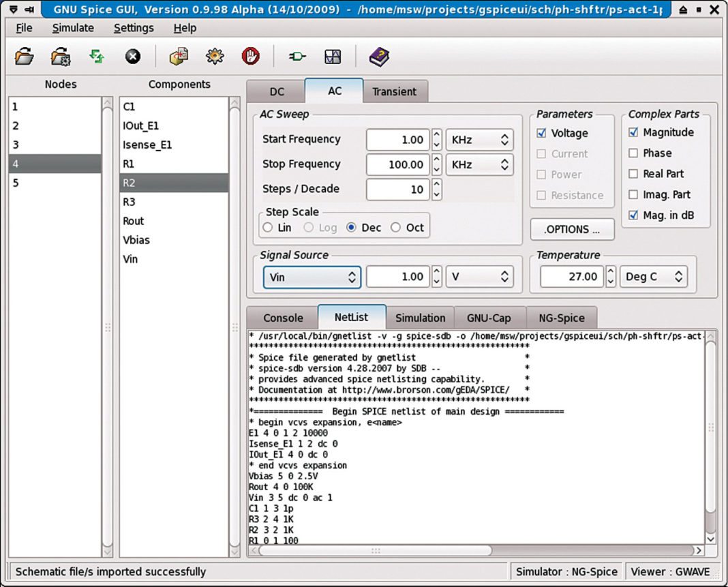Click the close file toolbar icon
The image size is (728, 587).
(132, 57)
